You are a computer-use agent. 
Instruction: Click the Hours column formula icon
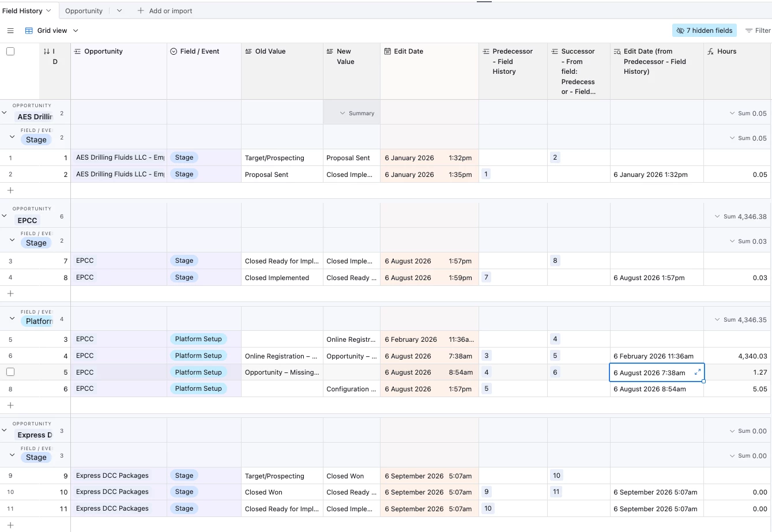(711, 51)
